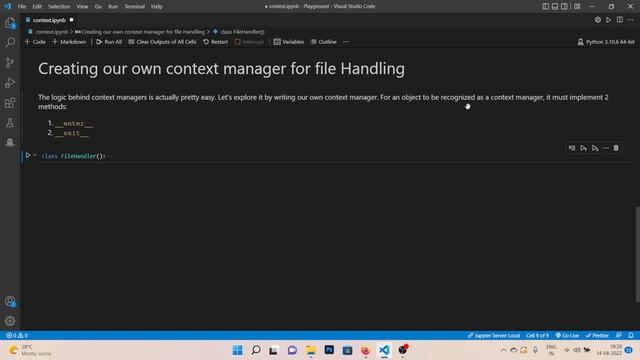The width and height of the screenshot is (640, 360).
Task: Restart the notebook kernel
Action: point(216,42)
